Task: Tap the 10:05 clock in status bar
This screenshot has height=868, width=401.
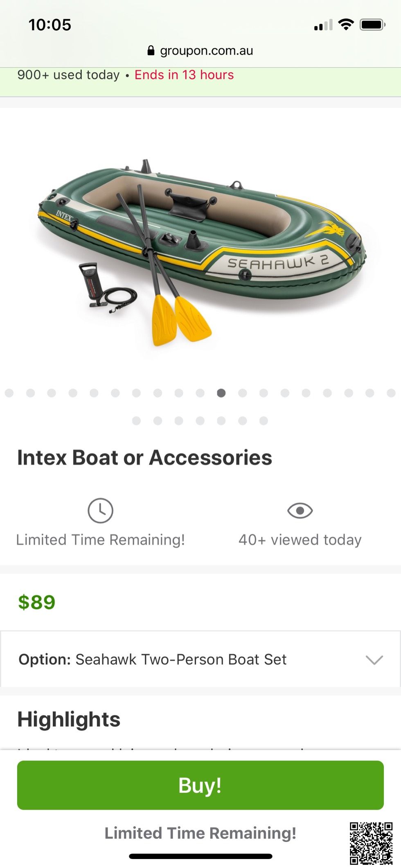Action: 50,25
